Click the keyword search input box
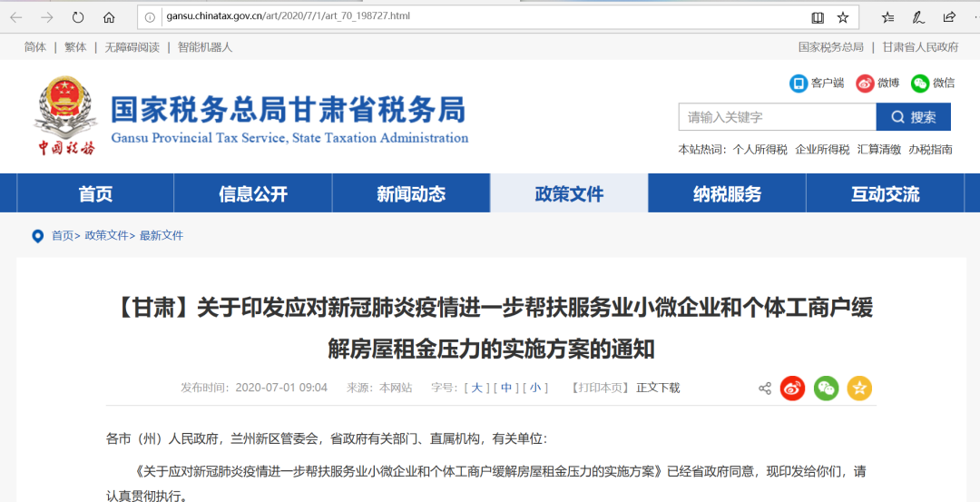 [x=778, y=117]
